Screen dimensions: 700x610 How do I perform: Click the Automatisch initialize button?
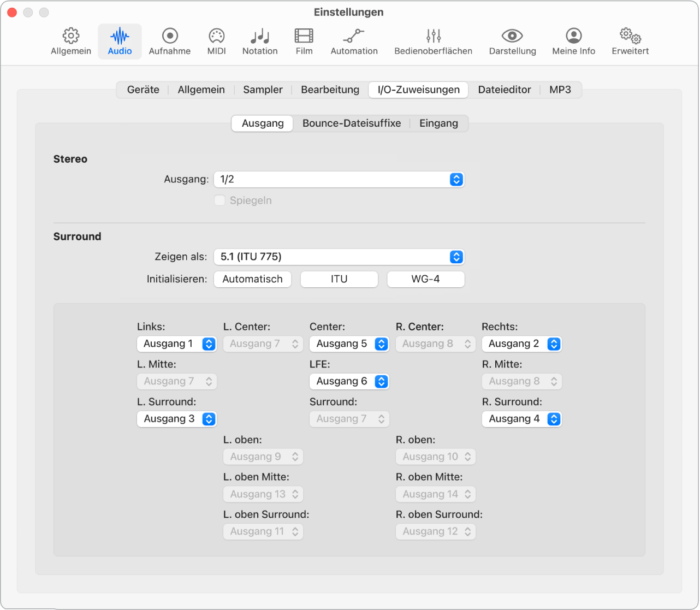(252, 279)
